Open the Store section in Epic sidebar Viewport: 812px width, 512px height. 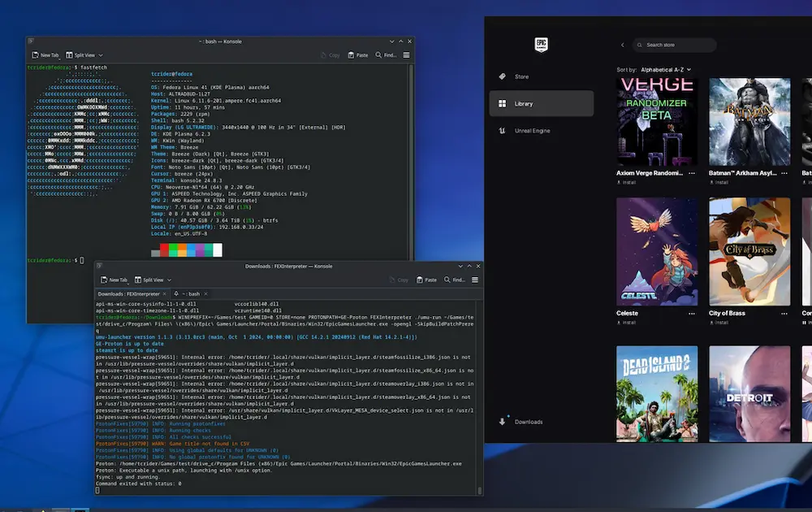(x=521, y=76)
